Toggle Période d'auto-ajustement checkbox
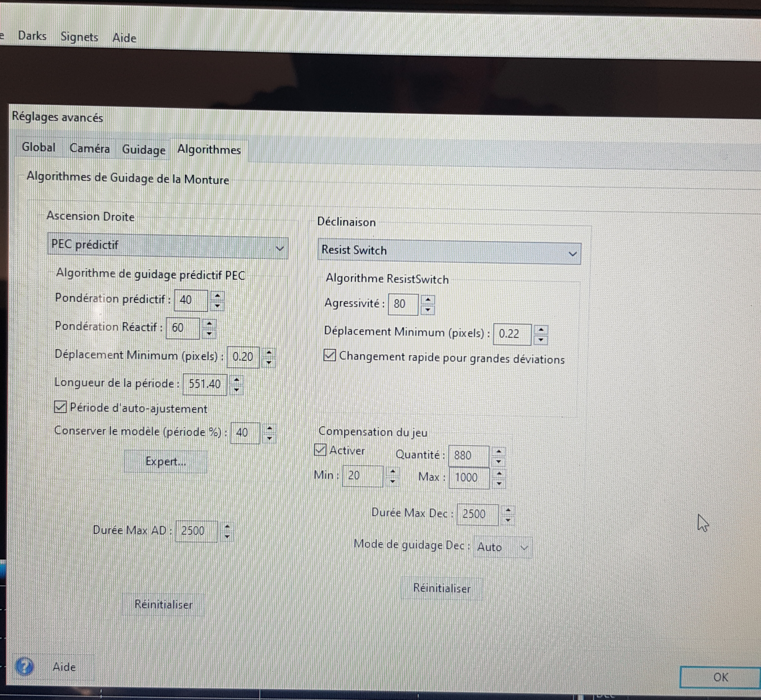The height and width of the screenshot is (700, 761). click(x=60, y=407)
